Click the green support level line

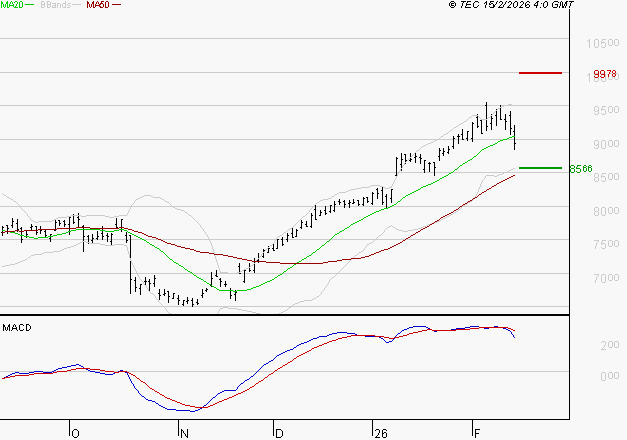(540, 168)
